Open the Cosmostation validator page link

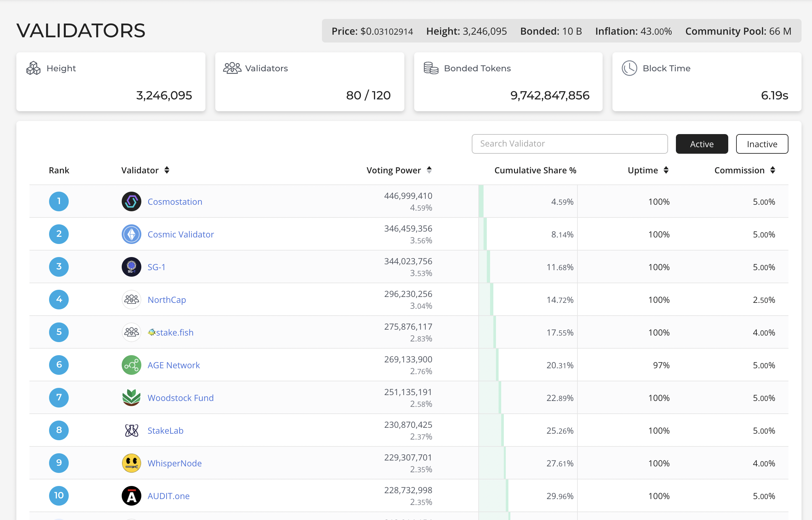click(175, 202)
